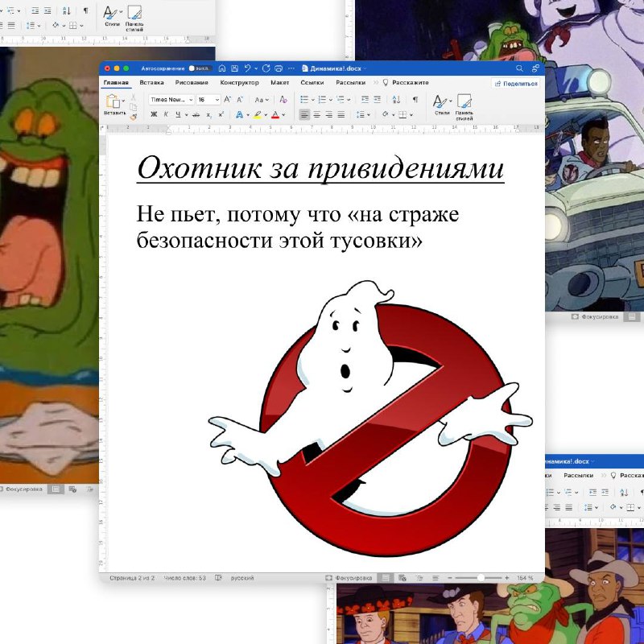Expand the Paste (Вставить) options arrow
The height and width of the screenshot is (644, 644).
(123, 100)
